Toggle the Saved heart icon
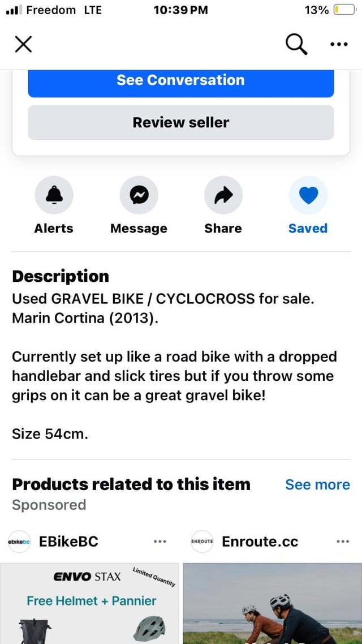This screenshot has width=362, height=644. 308,195
